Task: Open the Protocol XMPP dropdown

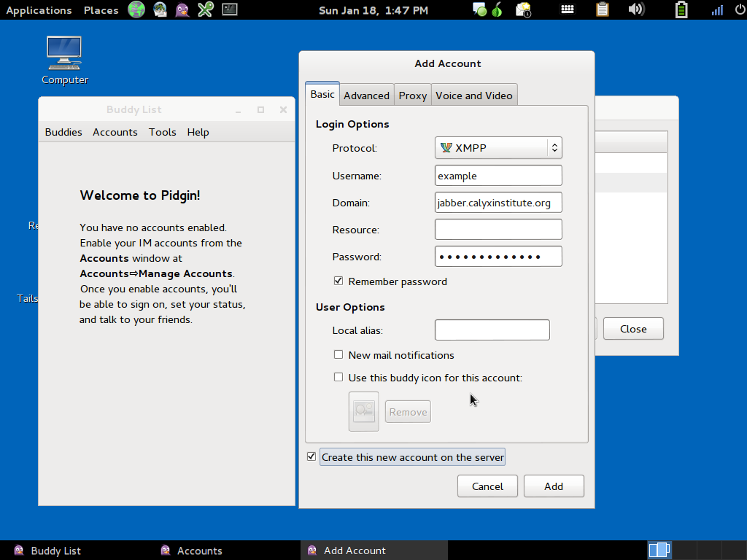Action: coord(498,147)
